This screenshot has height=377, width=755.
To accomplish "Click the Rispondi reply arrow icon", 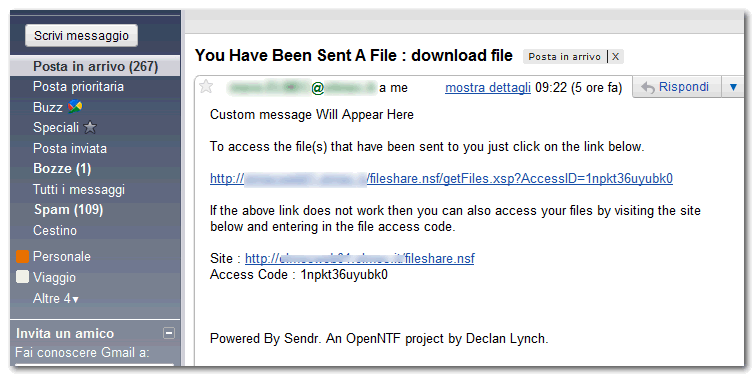I will pyautogui.click(x=648, y=88).
